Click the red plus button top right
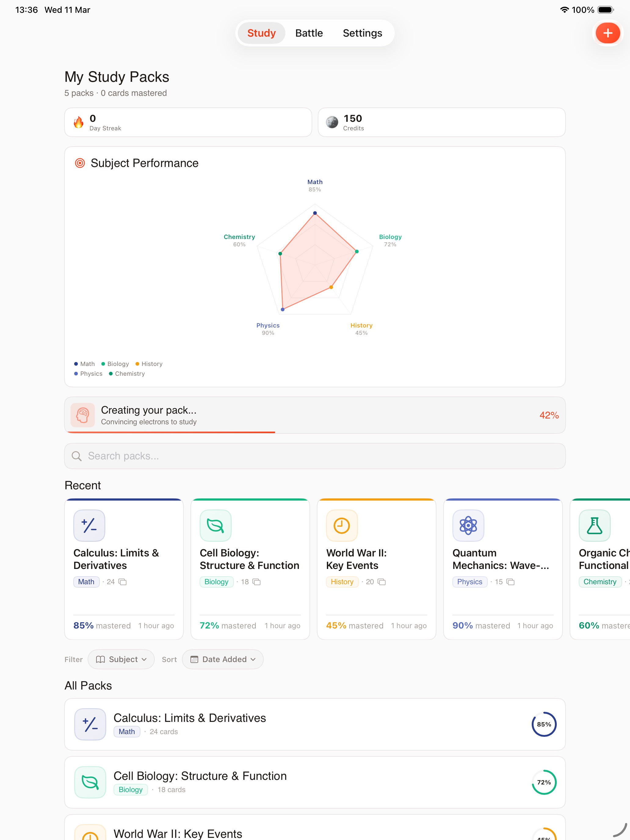Screen dimensions: 630x840 click(608, 33)
